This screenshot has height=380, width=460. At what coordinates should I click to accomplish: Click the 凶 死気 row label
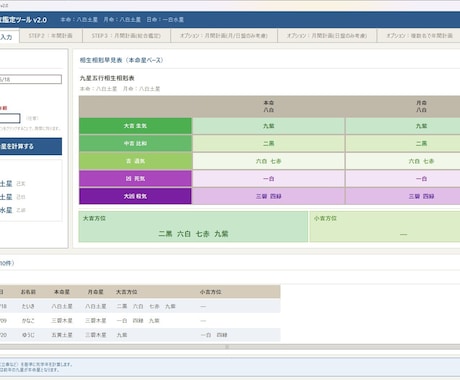[x=135, y=179]
